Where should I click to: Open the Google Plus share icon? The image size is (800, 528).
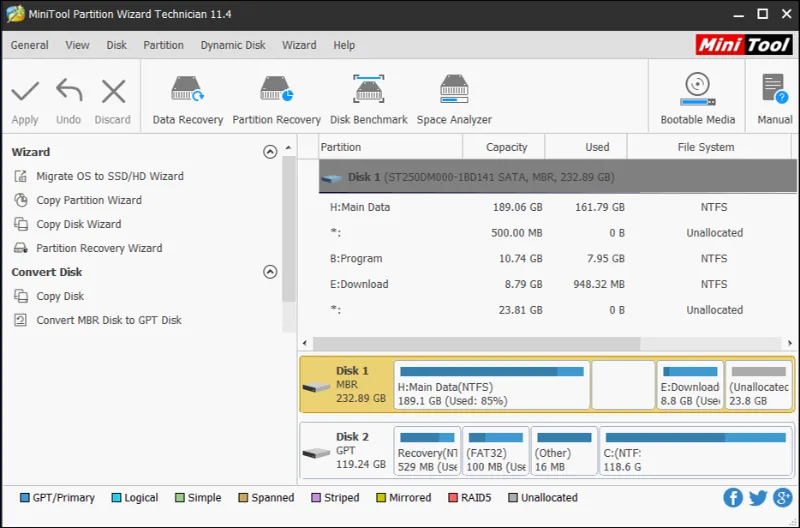coord(783,497)
